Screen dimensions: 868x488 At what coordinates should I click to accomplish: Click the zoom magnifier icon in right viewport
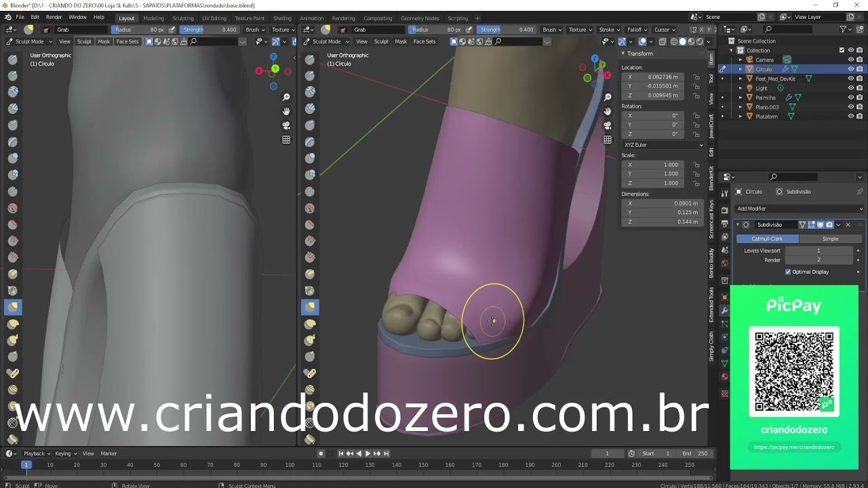[608, 97]
